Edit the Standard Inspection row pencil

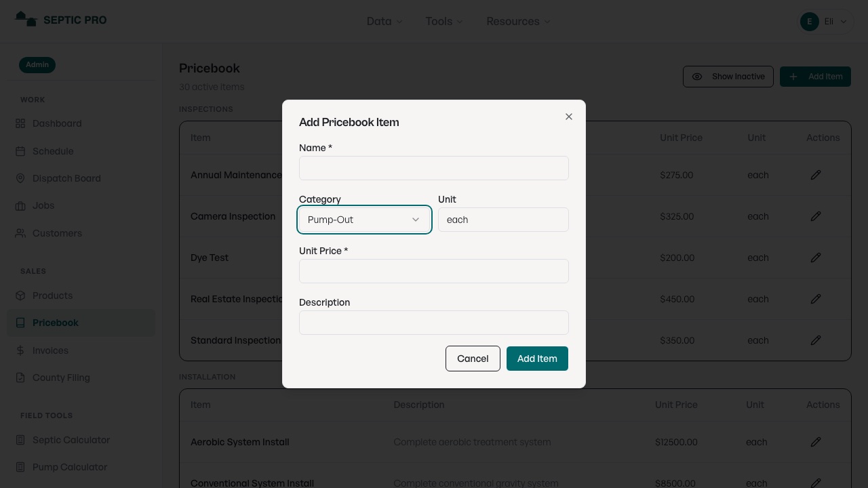click(x=816, y=340)
